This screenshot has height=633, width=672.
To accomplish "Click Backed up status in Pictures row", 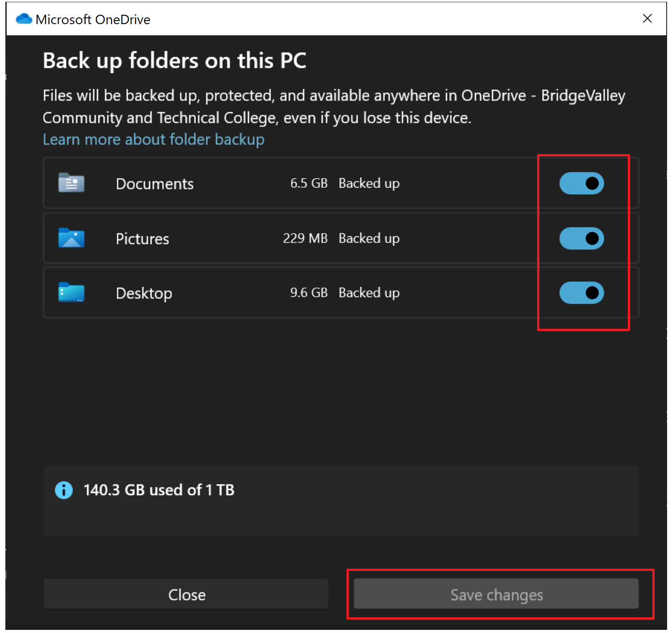I will (x=369, y=239).
